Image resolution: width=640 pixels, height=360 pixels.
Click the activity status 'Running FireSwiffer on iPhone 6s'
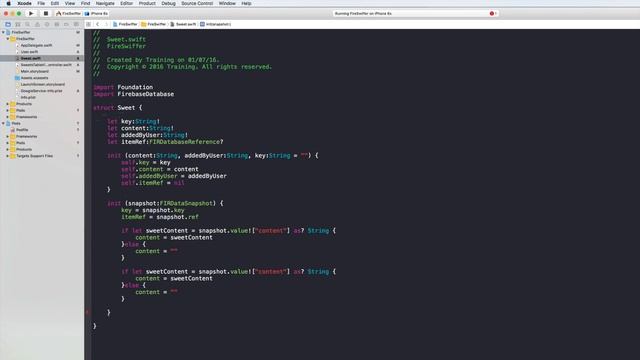point(363,13)
